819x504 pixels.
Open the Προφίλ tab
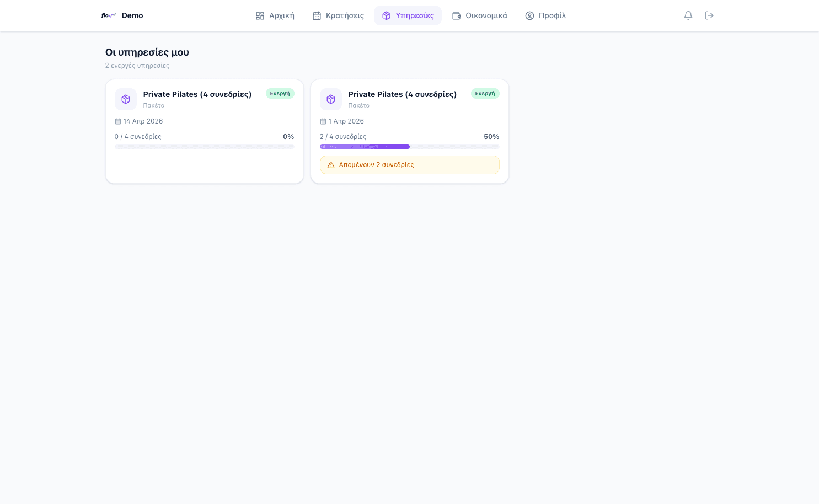545,15
